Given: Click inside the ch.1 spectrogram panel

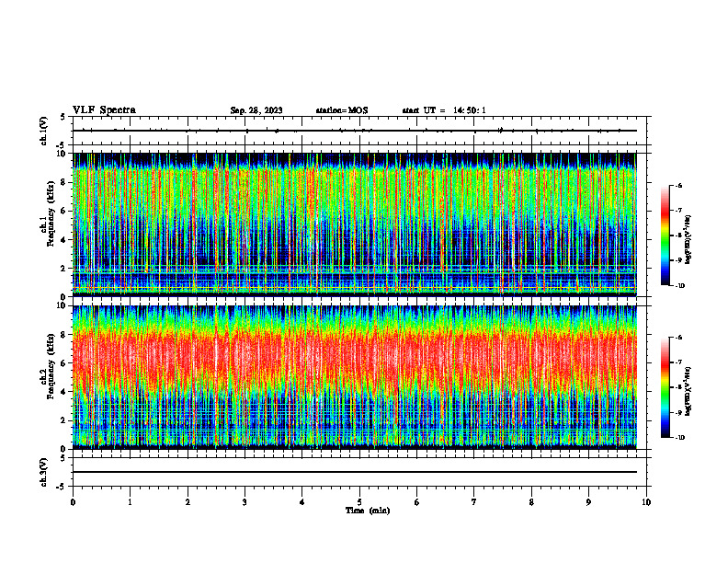Looking at the screenshot, I should [x=355, y=224].
